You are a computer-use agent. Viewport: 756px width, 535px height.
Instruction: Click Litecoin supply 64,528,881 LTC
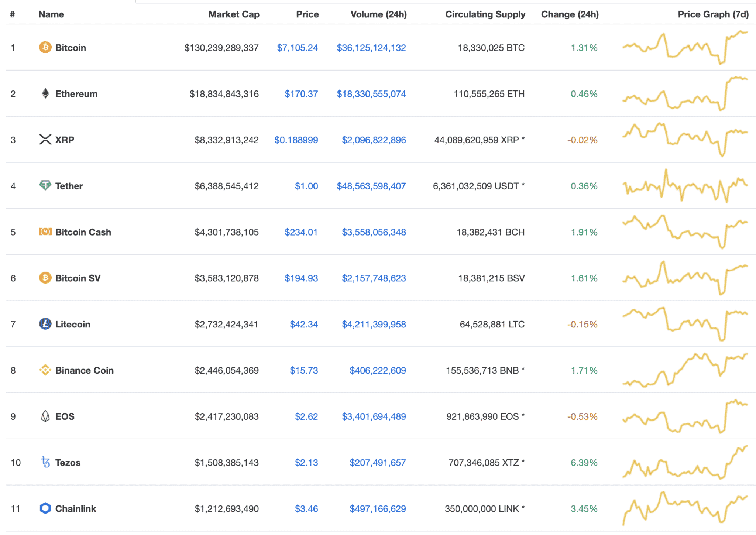(x=492, y=325)
